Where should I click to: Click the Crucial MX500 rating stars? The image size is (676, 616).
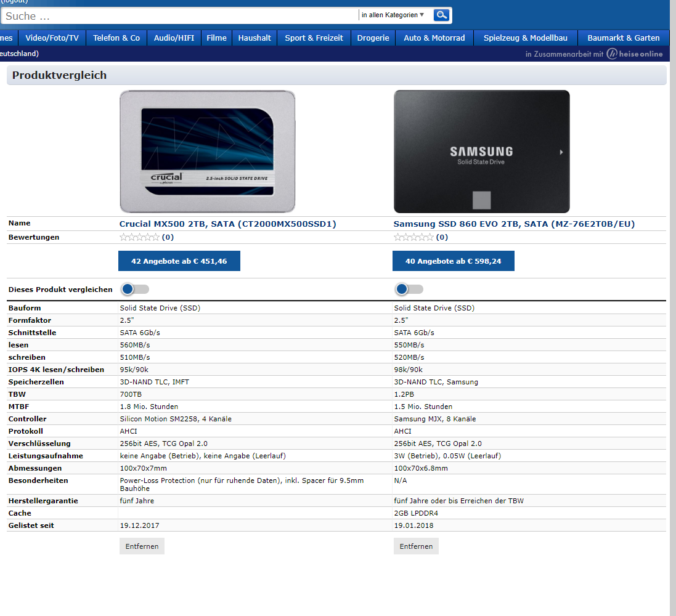(139, 237)
